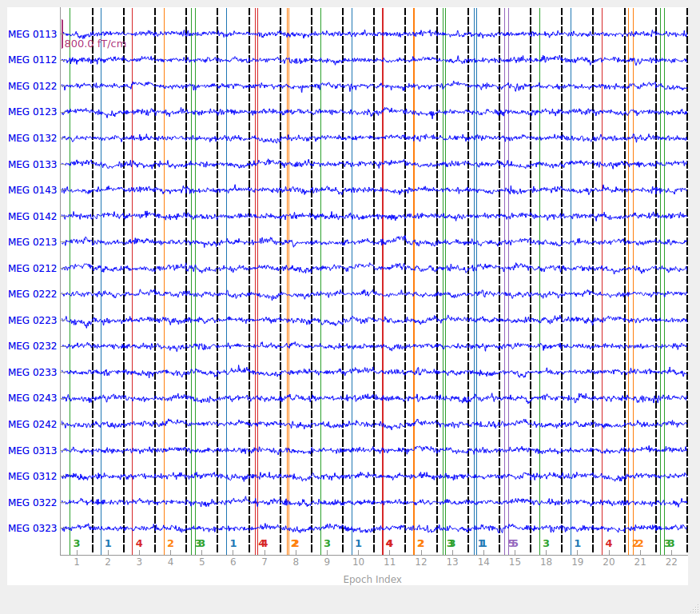Click orange event marker 2 in epoch 4
The height and width of the screenshot is (614, 700).
click(x=170, y=544)
